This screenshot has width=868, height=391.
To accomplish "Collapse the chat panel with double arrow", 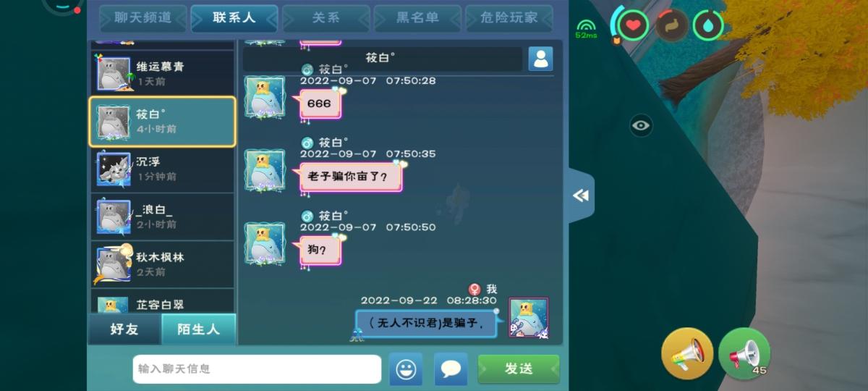I will [x=581, y=195].
